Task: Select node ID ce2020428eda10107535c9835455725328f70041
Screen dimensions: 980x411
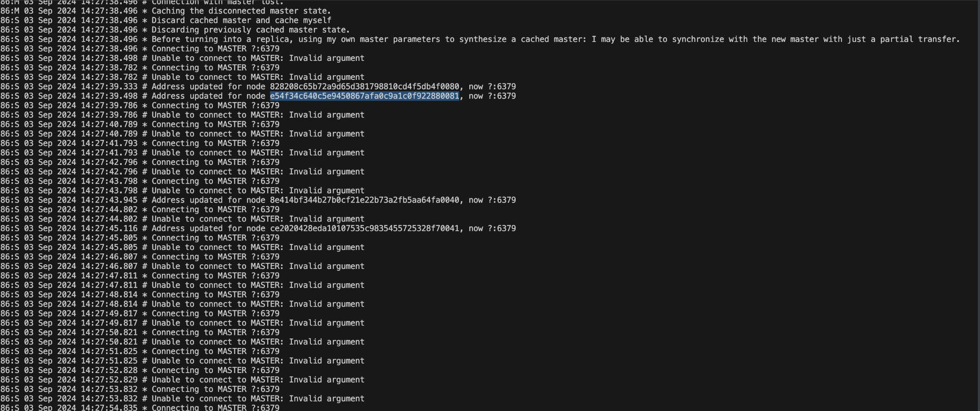Action: [363, 228]
